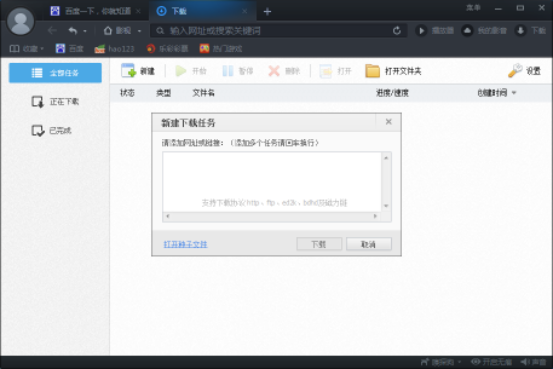Expand the status bar dropdown arrow
This screenshot has width=553, height=369.
click(459, 362)
